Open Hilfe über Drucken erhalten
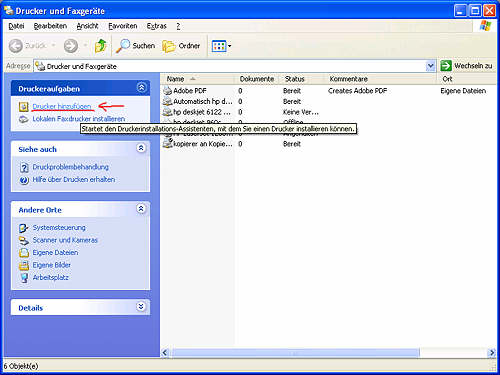 pos(74,179)
